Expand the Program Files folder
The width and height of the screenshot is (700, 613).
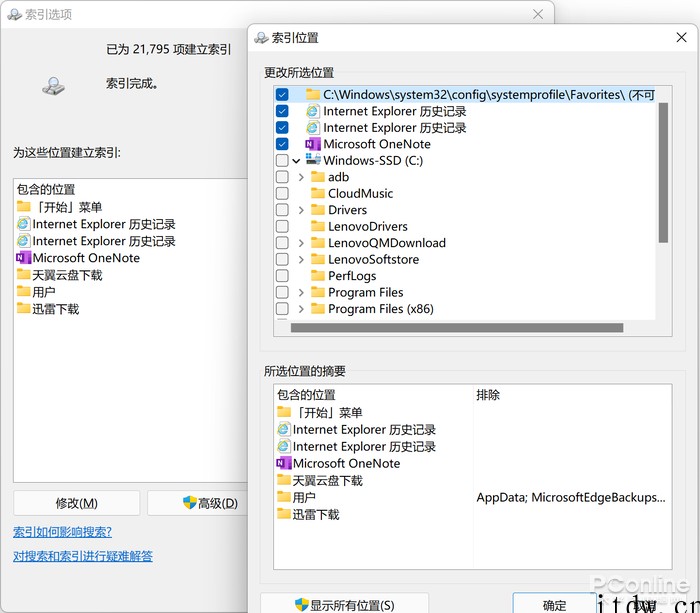(x=301, y=293)
